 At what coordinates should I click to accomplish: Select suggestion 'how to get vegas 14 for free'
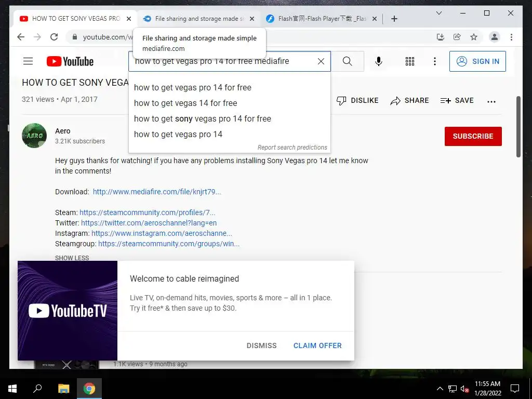[x=229, y=103]
